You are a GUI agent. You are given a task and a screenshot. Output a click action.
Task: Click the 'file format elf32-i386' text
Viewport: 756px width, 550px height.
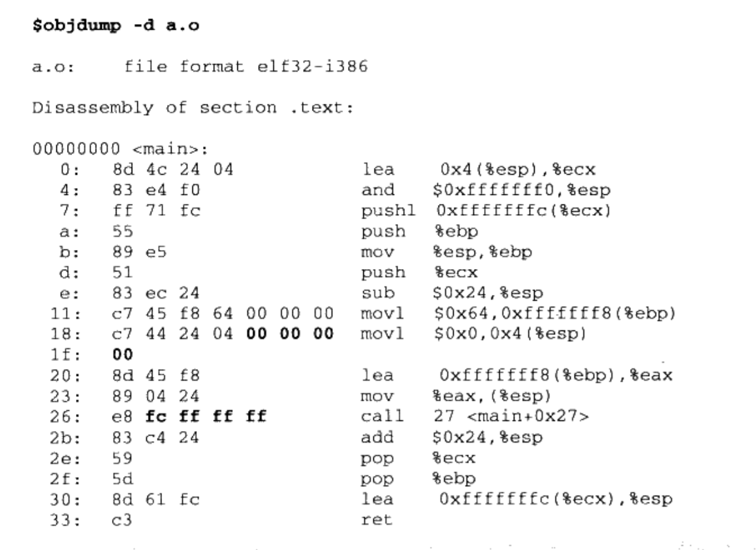tap(246, 66)
